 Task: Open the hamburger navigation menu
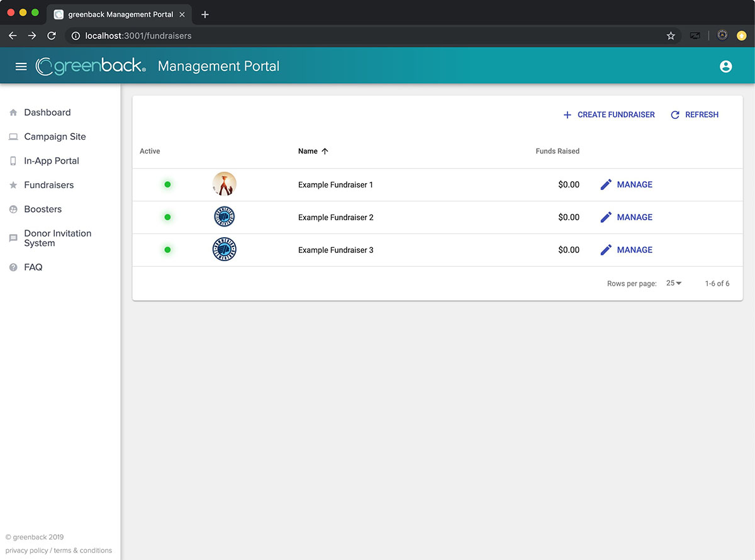coord(21,66)
